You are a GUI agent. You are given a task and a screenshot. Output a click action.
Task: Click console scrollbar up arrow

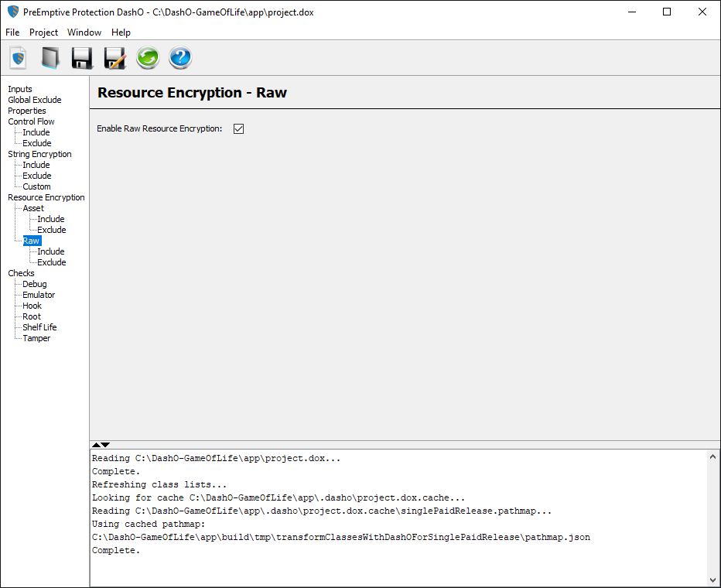(712, 457)
